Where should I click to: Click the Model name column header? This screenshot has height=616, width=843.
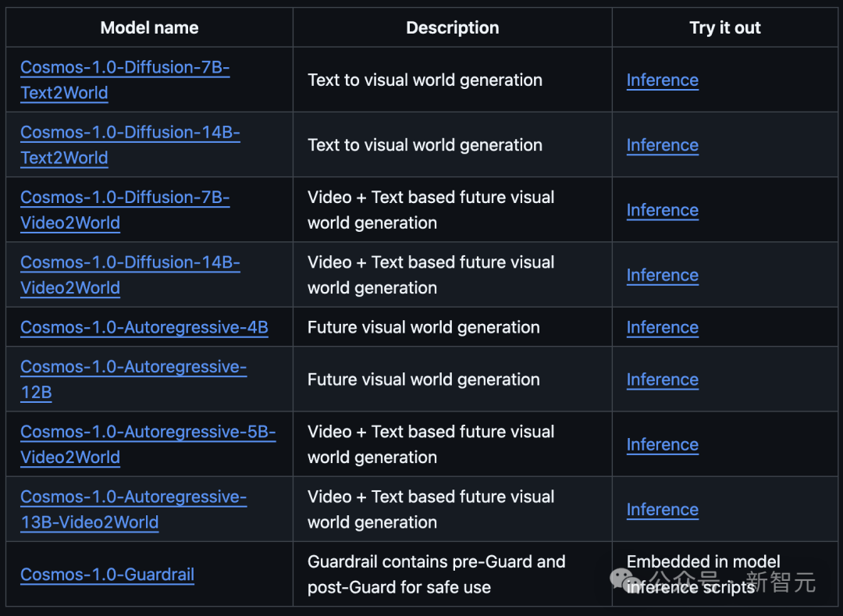click(149, 27)
